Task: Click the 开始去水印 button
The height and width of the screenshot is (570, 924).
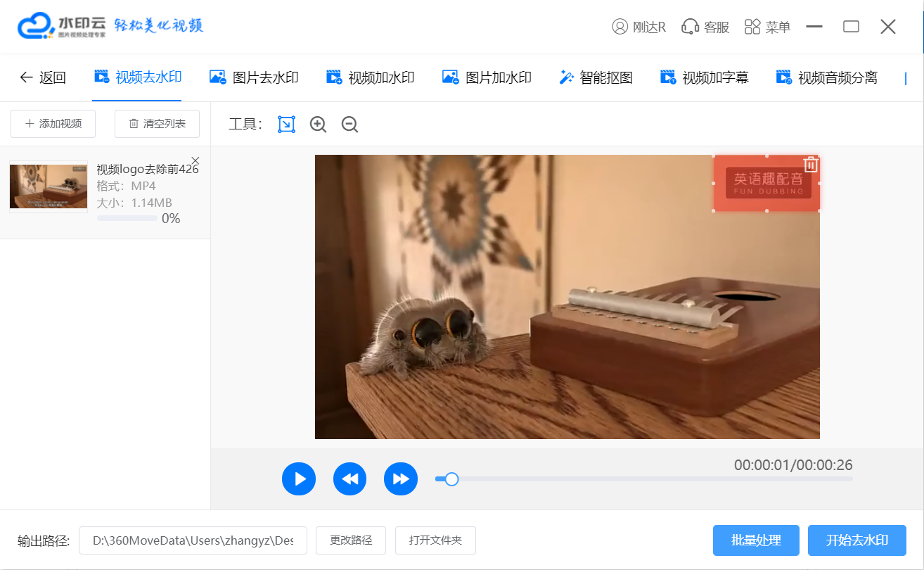Action: point(856,540)
